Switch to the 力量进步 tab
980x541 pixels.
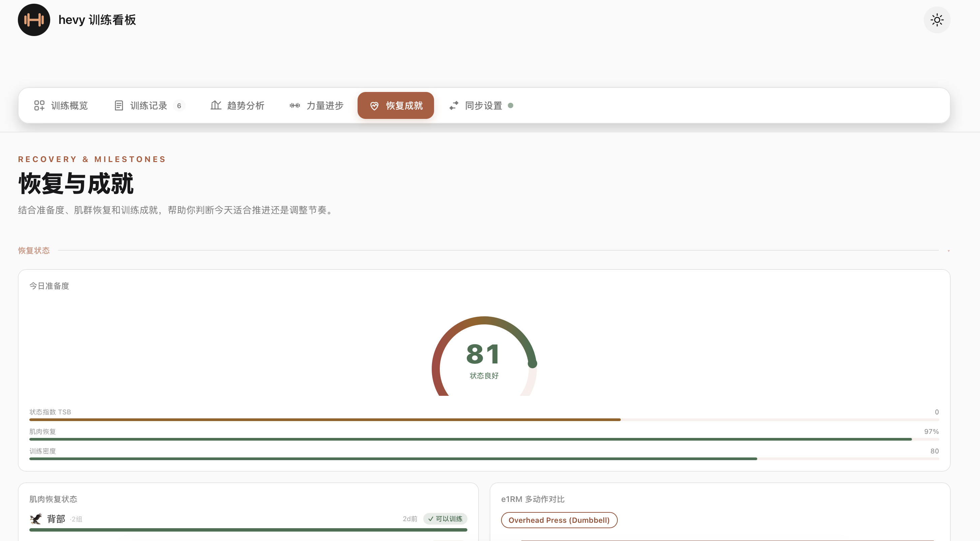316,106
